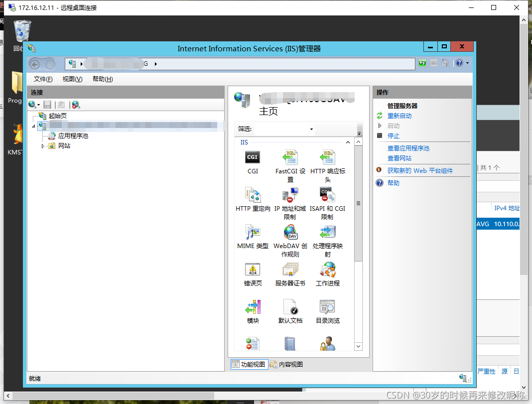
Task: Open the 筛选 filter dropdown
Action: tap(311, 129)
